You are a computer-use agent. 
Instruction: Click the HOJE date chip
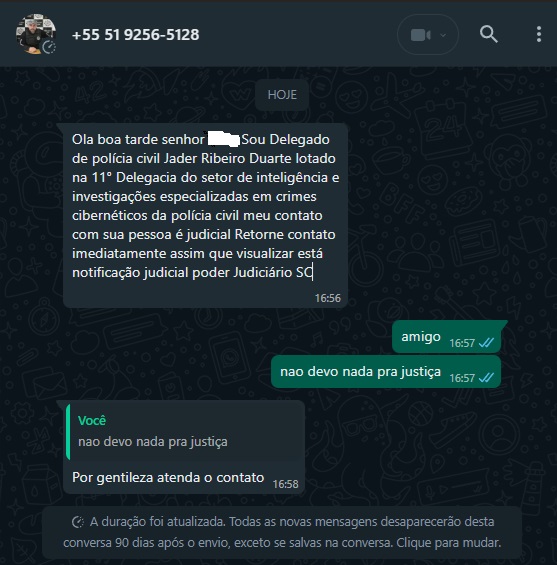click(x=282, y=95)
